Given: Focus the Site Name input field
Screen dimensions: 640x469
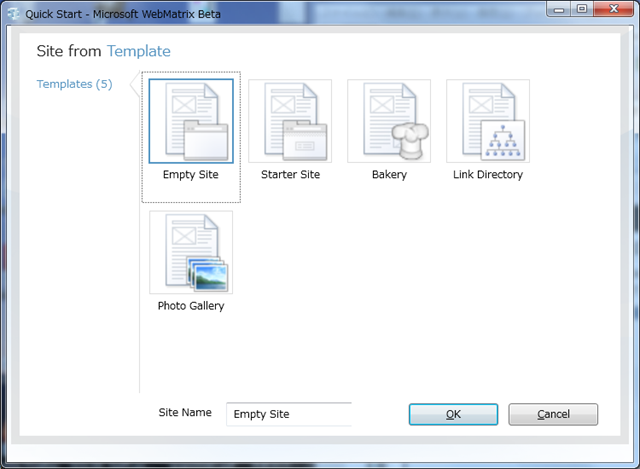Looking at the screenshot, I should pos(289,414).
